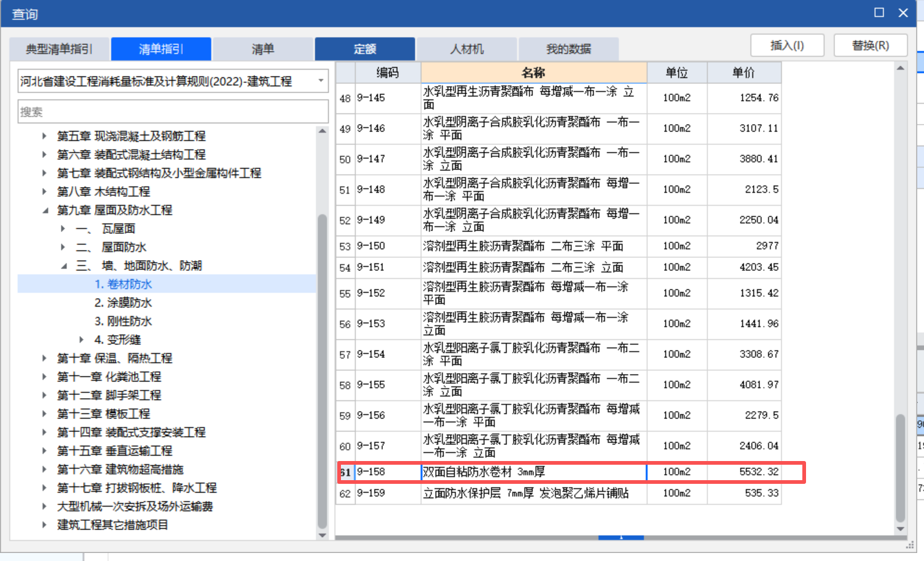Expand 第八章 木结构工程 node
The image size is (924, 561).
[44, 191]
